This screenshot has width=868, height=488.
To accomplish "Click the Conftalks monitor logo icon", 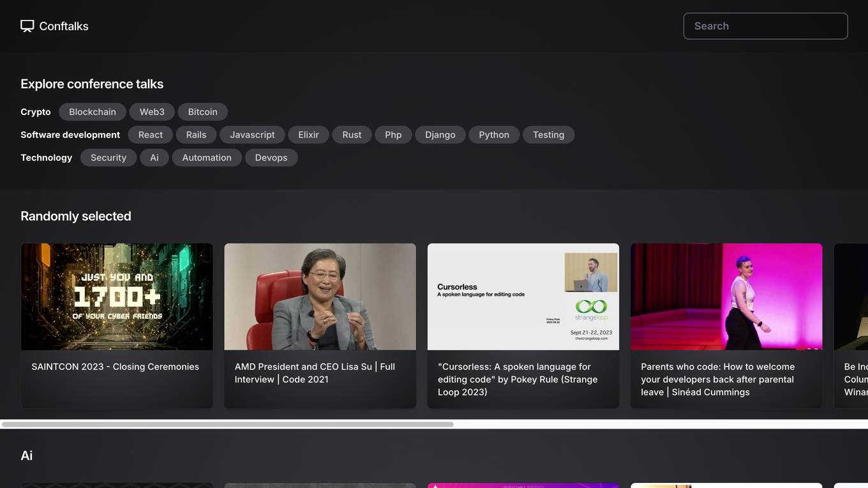I will pyautogui.click(x=27, y=26).
